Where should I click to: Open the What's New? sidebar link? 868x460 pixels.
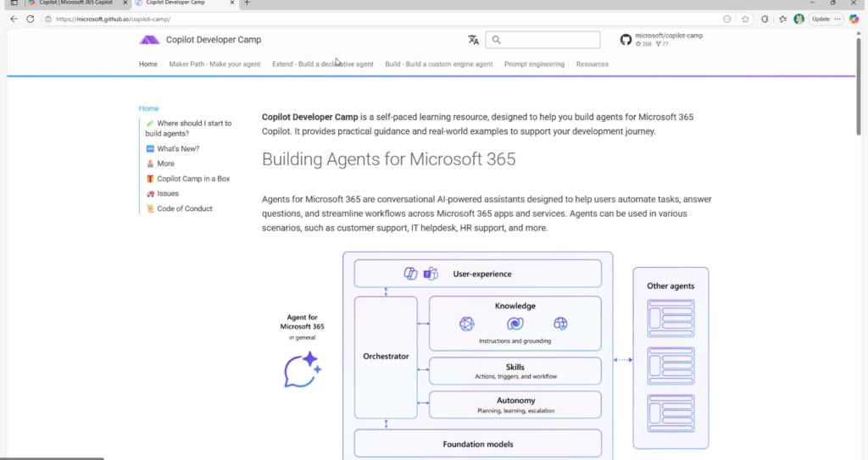click(172, 149)
